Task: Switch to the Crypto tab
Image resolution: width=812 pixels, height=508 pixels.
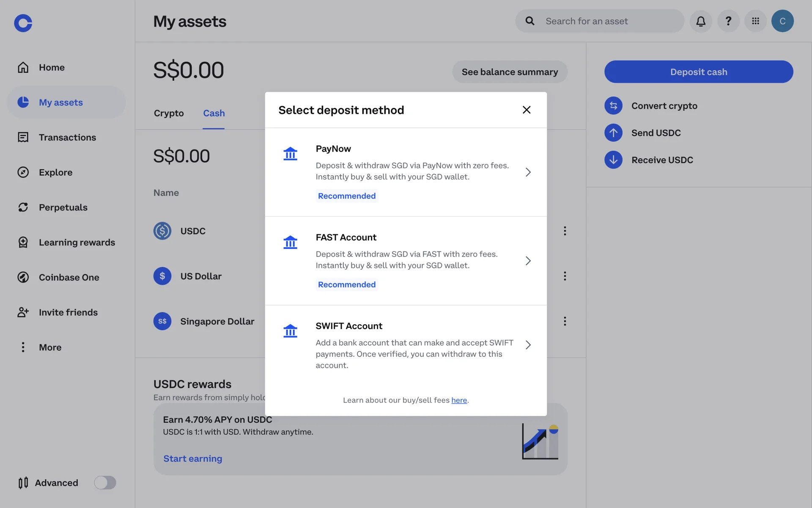Action: tap(169, 113)
